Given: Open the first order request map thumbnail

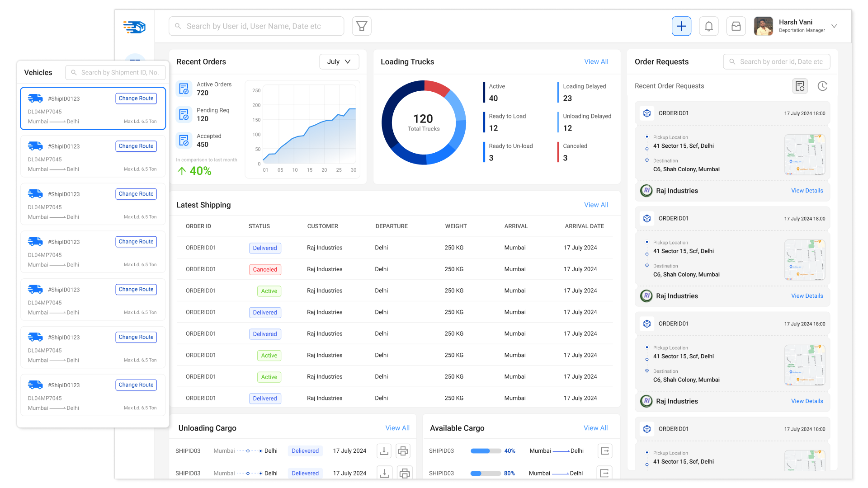Looking at the screenshot, I should (x=804, y=155).
